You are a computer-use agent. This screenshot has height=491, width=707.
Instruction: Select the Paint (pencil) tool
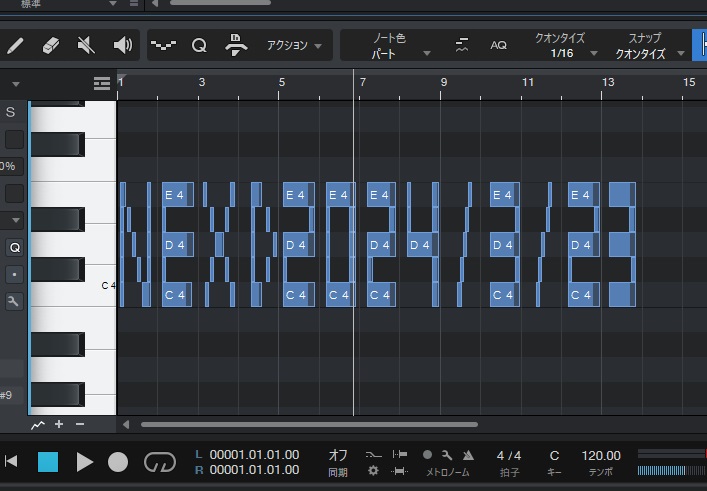click(15, 46)
